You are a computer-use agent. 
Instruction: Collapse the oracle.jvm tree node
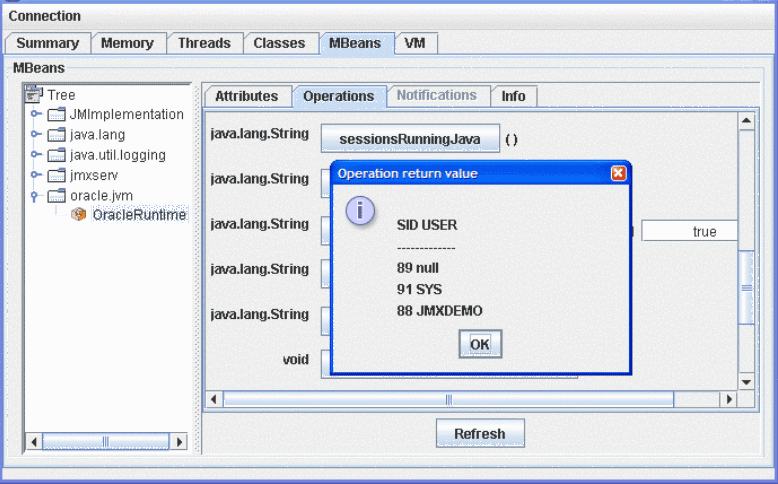pos(34,196)
